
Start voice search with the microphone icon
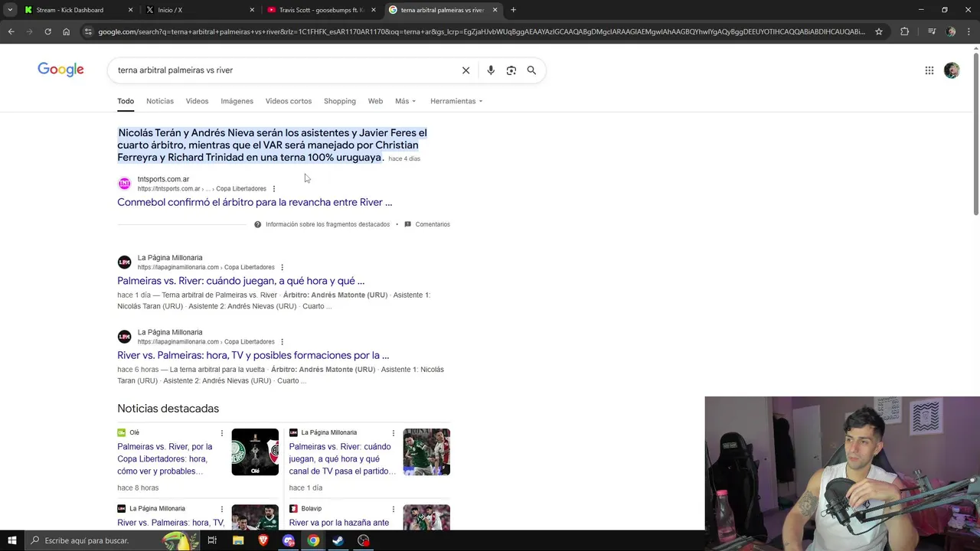click(491, 70)
